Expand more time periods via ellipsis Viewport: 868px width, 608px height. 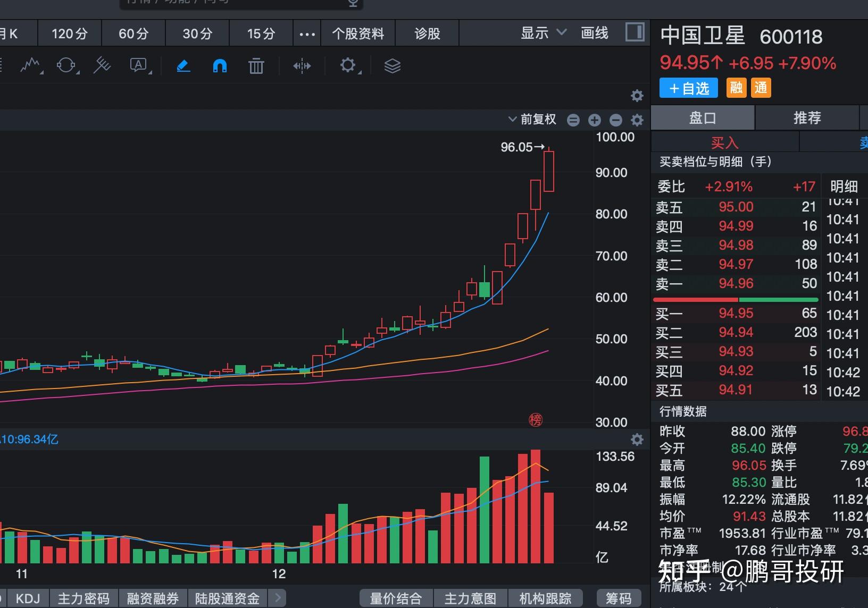[x=307, y=34]
